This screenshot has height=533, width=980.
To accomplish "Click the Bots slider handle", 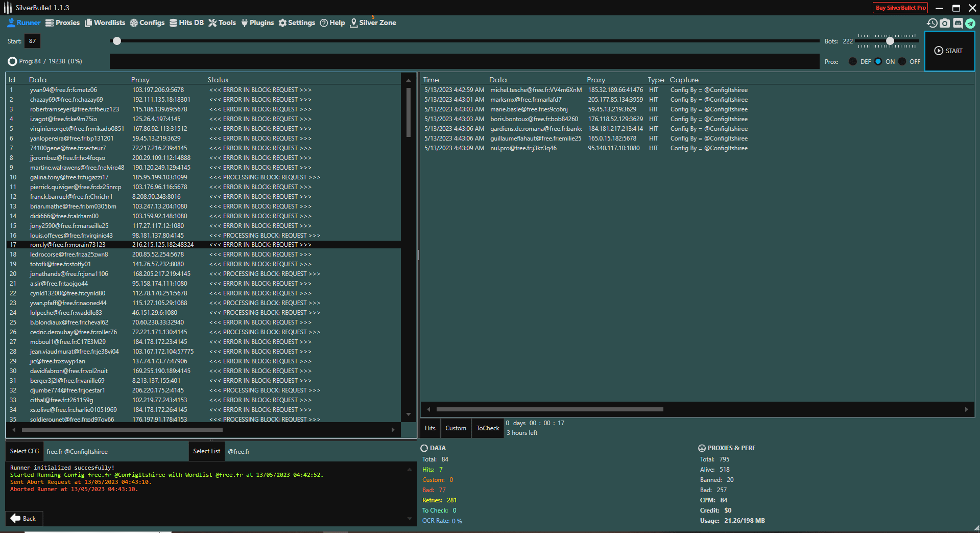I will pos(890,41).
